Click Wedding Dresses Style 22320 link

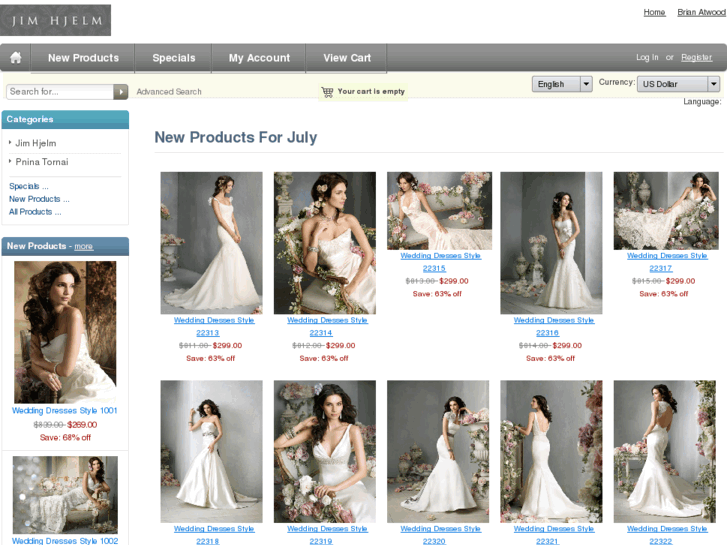[440, 535]
